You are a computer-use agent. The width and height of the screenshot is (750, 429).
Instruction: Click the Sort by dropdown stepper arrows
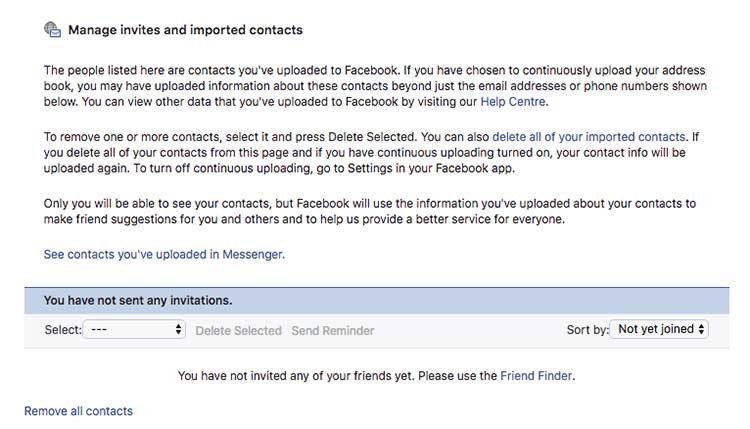tap(701, 329)
